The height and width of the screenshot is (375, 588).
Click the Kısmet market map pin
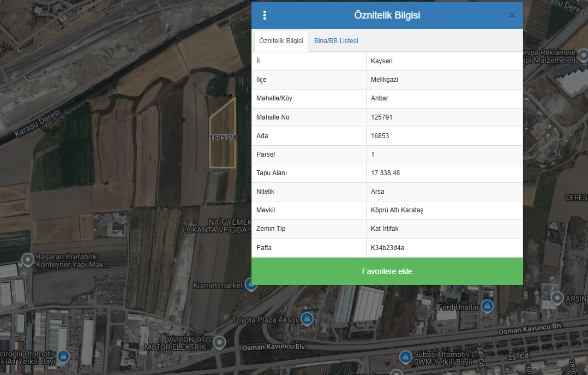pyautogui.click(x=250, y=284)
